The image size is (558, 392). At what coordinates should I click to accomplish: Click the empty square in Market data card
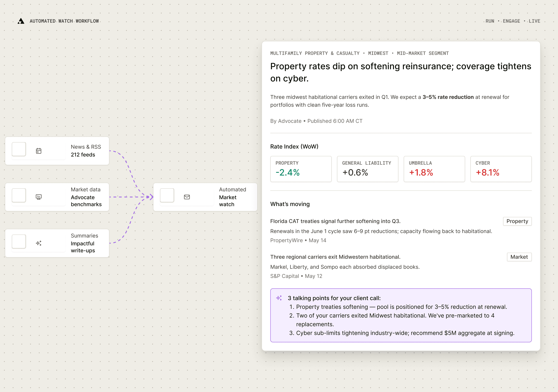point(19,195)
